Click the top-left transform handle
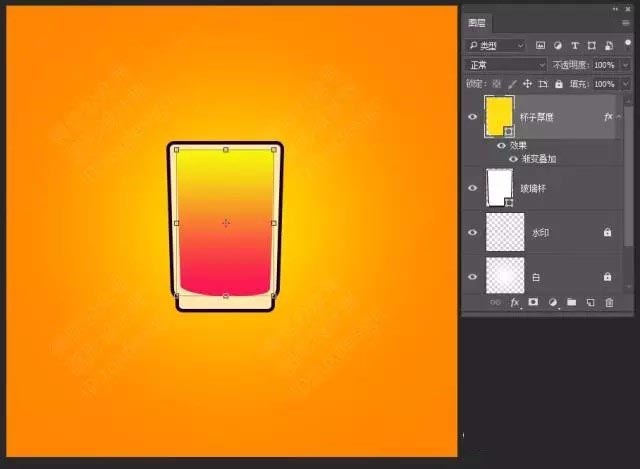 (x=177, y=150)
